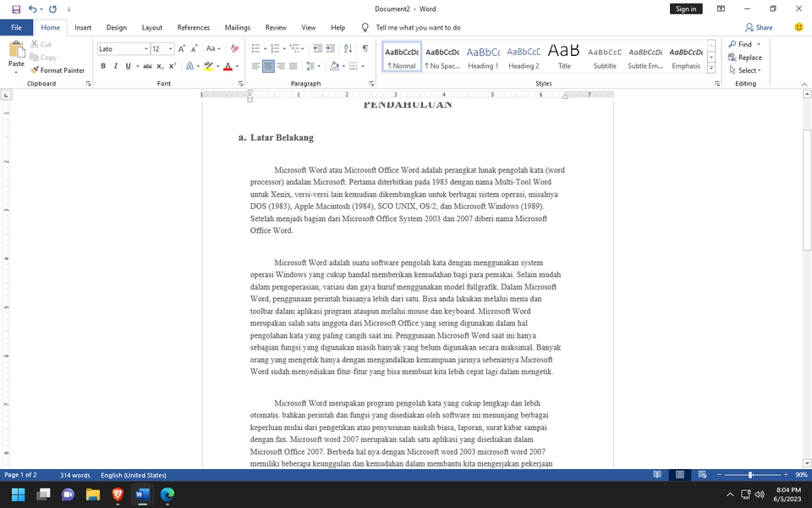The height and width of the screenshot is (508, 812).
Task: Click the Share button
Action: (x=759, y=27)
